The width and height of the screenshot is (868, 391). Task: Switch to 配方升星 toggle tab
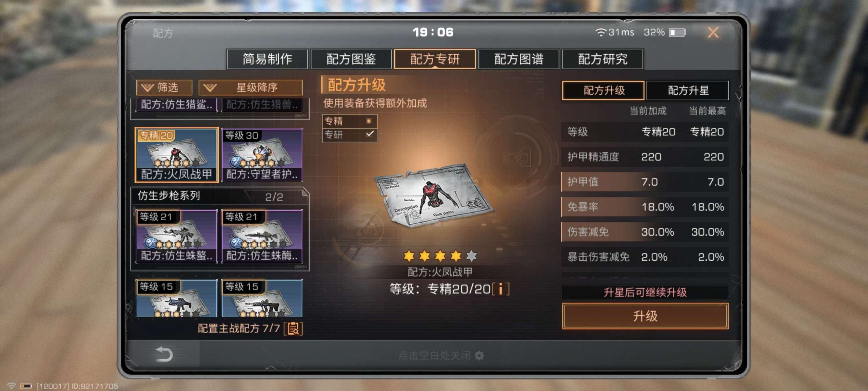point(688,90)
